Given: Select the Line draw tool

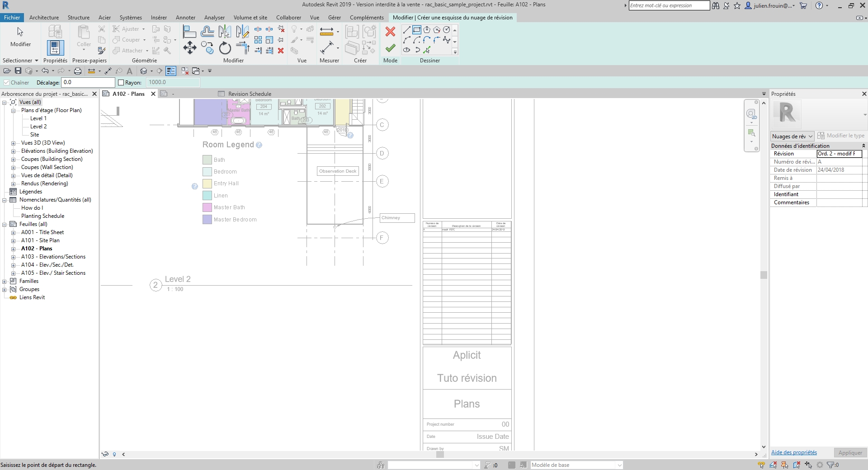Looking at the screenshot, I should click(407, 30).
